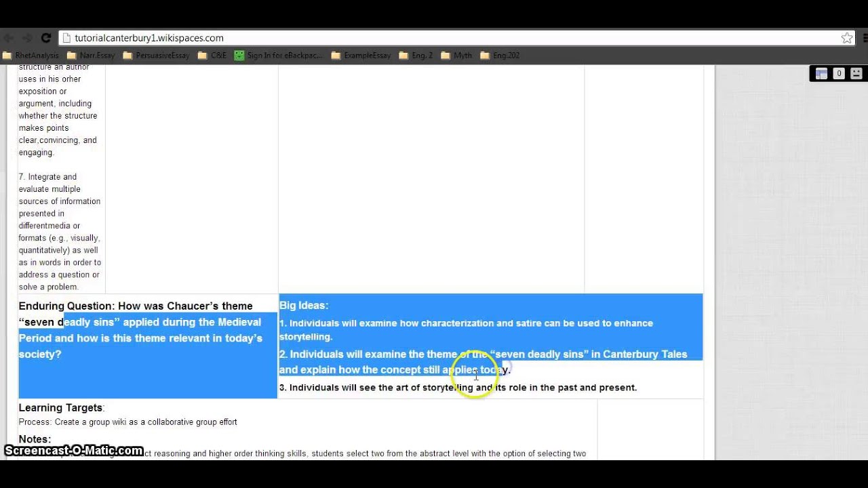Click the Notes: heading
Screen dimensions: 868x488
click(x=35, y=439)
